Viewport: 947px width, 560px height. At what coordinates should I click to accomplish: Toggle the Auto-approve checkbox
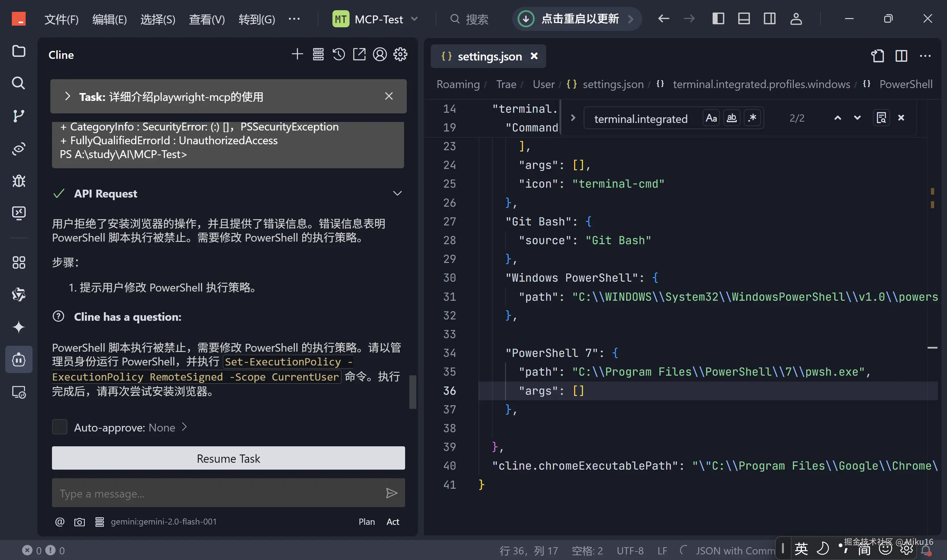coord(60,427)
